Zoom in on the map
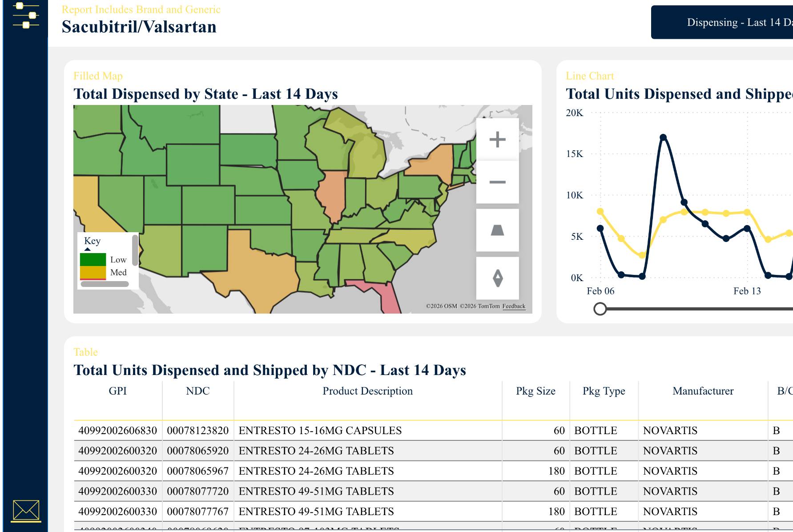This screenshot has width=793, height=532. pos(497,139)
